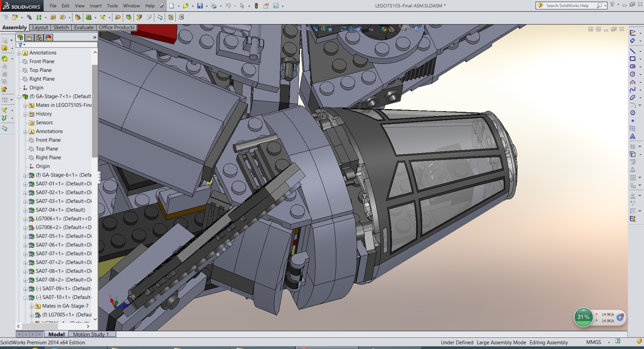Click the Sketch icon on the right toolbar
Viewport: 644px width, 349px height.
(633, 33)
